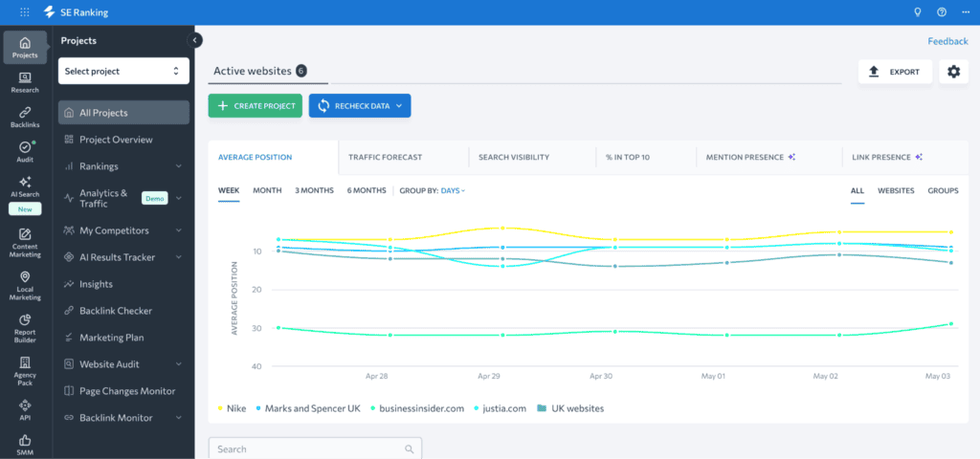Expand My Competitors menu item
The image size is (980, 459).
[x=179, y=230]
